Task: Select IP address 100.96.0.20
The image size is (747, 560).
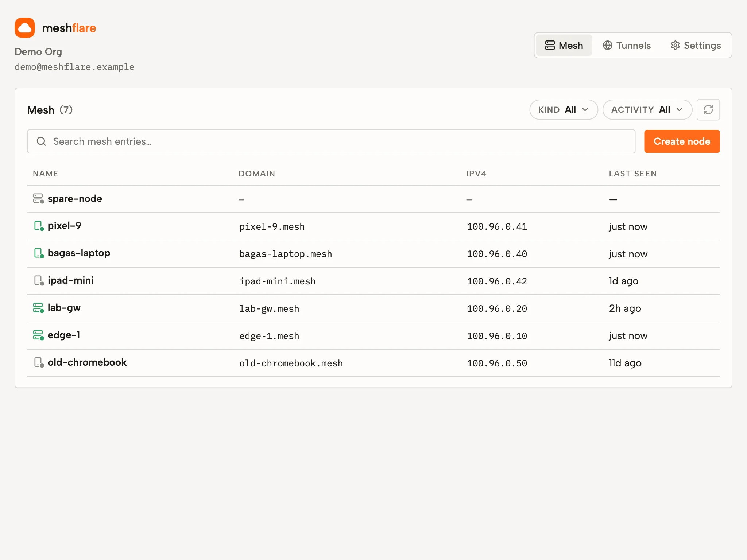Action: point(497,309)
